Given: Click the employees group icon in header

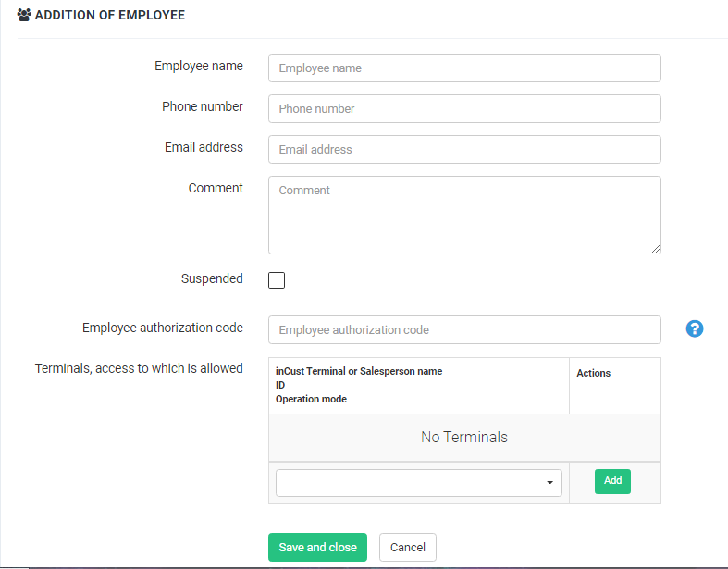Looking at the screenshot, I should (24, 16).
